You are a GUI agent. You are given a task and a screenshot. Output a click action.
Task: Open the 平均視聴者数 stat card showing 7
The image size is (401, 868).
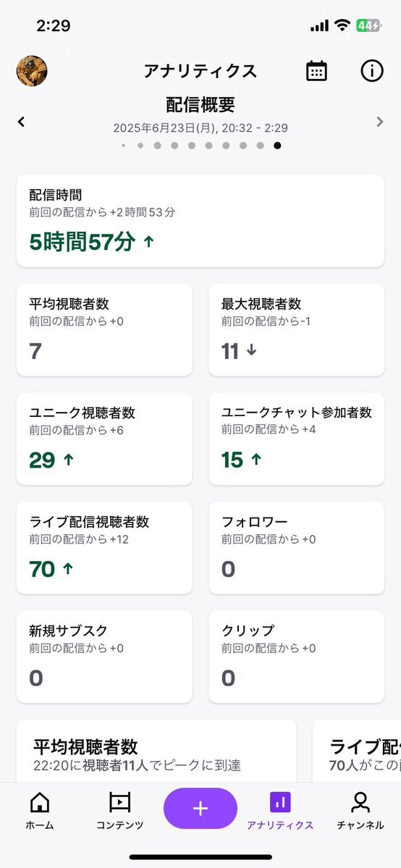(105, 330)
